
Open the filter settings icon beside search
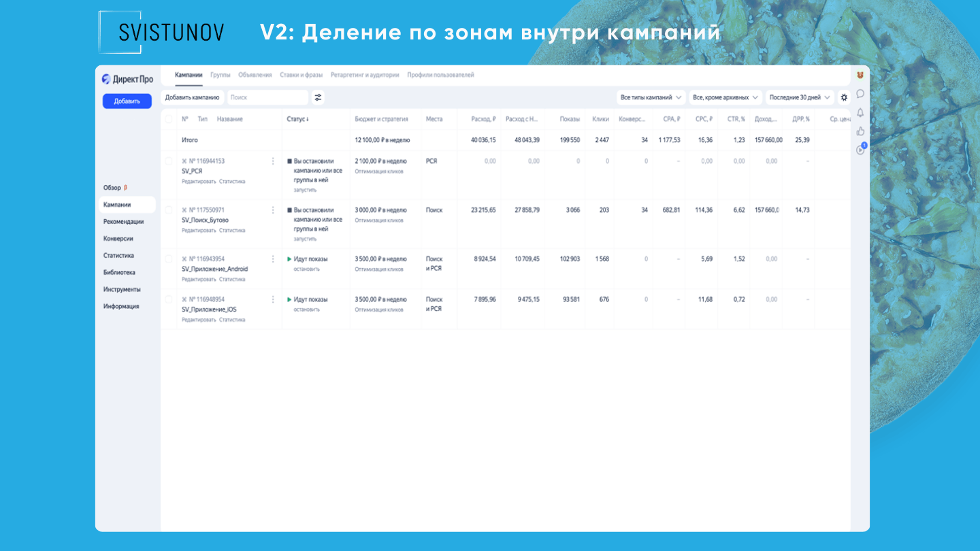click(x=318, y=97)
